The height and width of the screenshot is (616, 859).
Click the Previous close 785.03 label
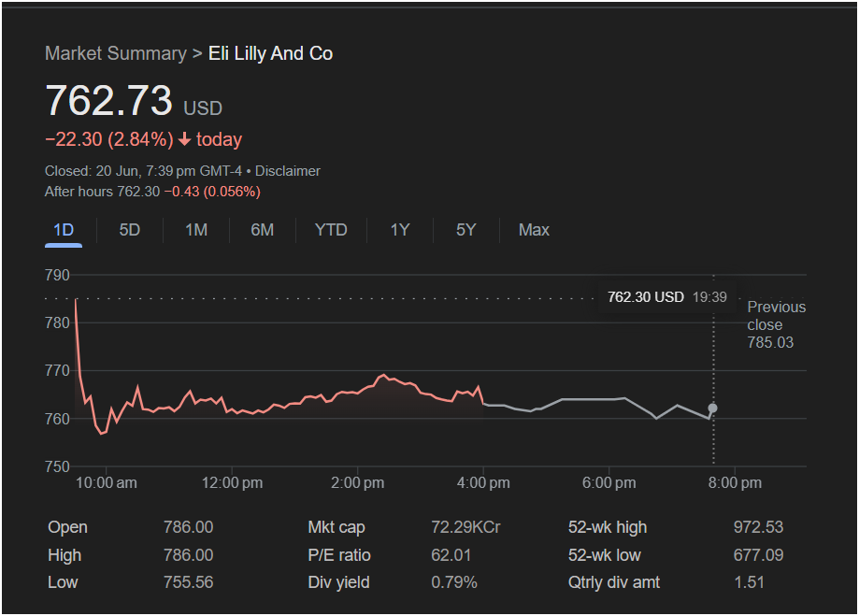point(776,324)
